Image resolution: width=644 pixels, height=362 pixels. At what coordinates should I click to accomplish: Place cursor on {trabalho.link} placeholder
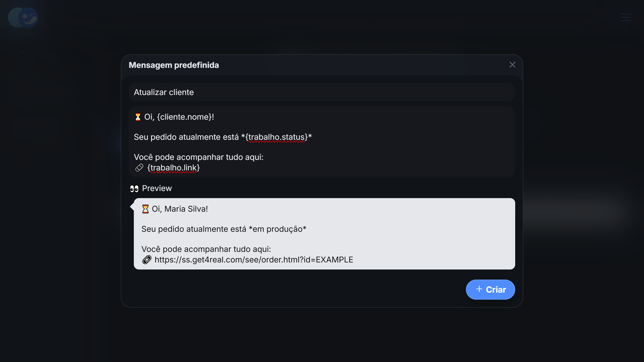click(x=174, y=168)
